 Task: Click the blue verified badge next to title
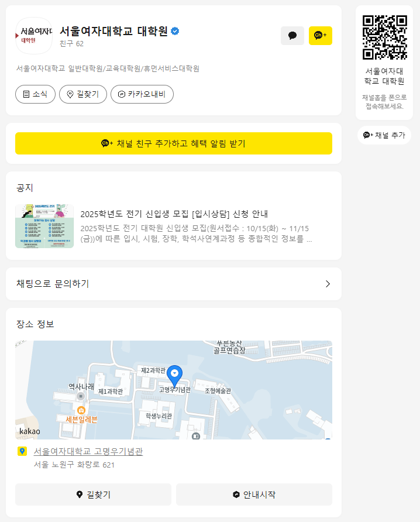click(x=175, y=31)
